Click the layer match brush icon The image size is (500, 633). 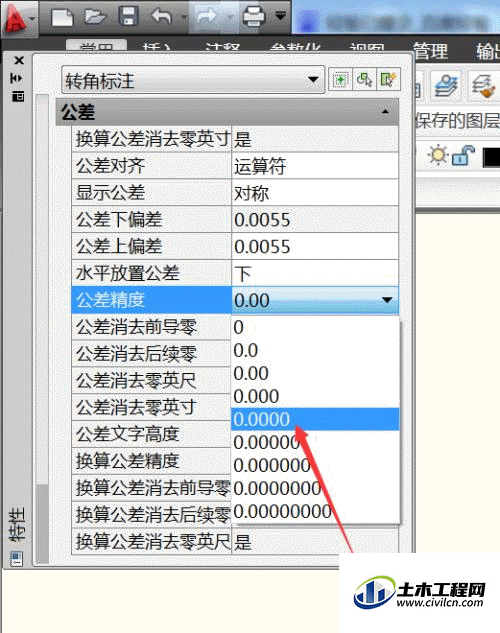pos(483,85)
